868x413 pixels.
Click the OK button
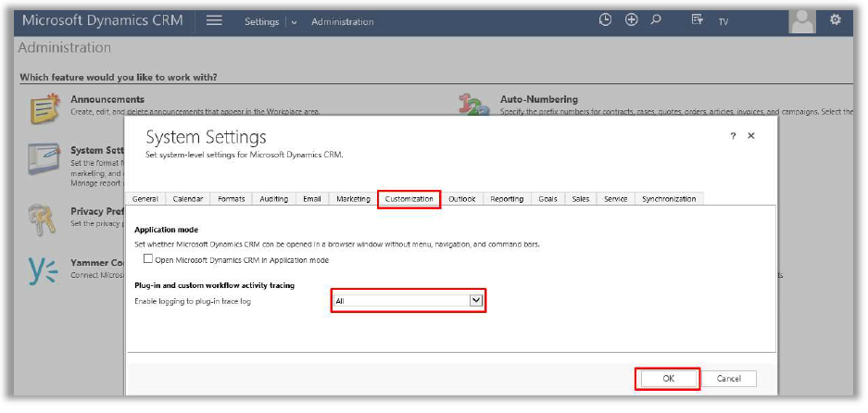pyautogui.click(x=668, y=379)
